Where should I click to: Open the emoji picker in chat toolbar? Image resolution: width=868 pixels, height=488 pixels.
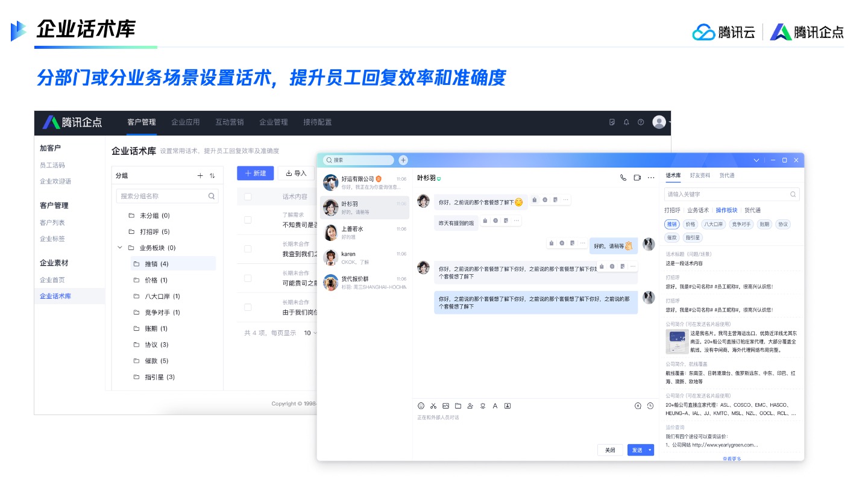tap(421, 406)
